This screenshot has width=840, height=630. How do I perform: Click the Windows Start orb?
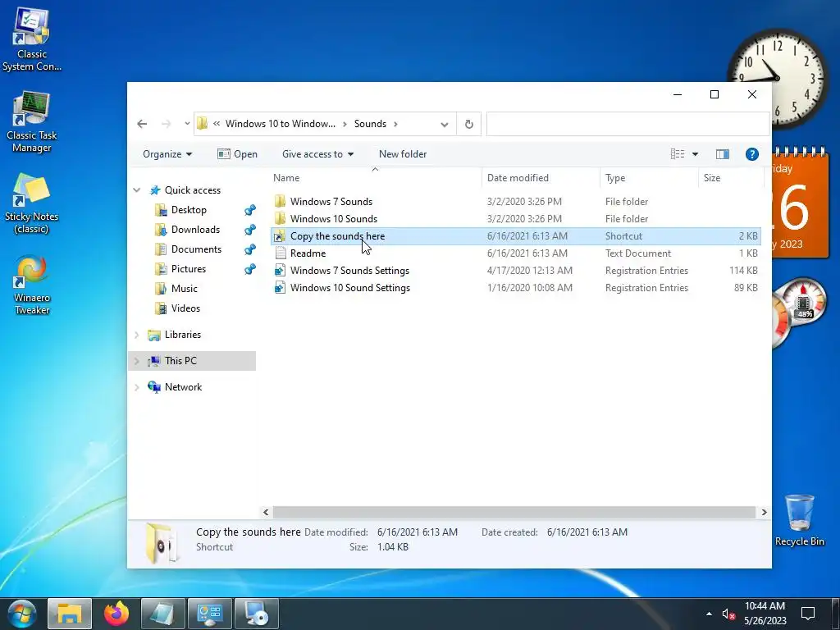point(22,614)
